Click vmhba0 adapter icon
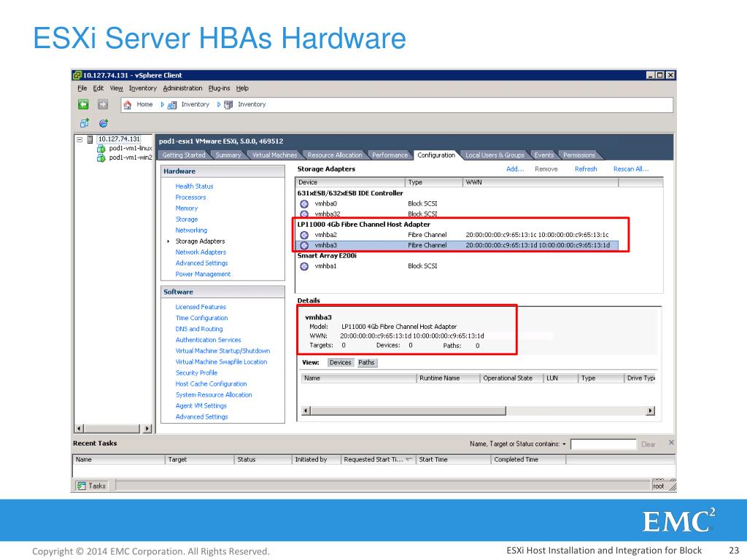747x560 pixels. 304,204
